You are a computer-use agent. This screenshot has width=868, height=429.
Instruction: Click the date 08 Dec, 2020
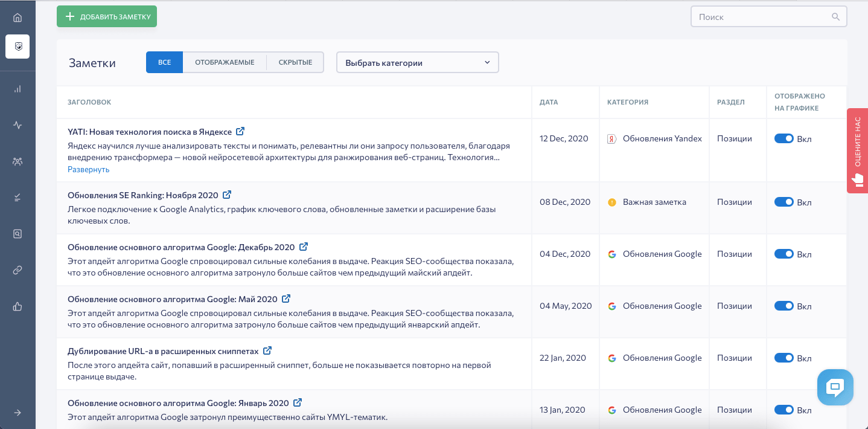point(565,202)
